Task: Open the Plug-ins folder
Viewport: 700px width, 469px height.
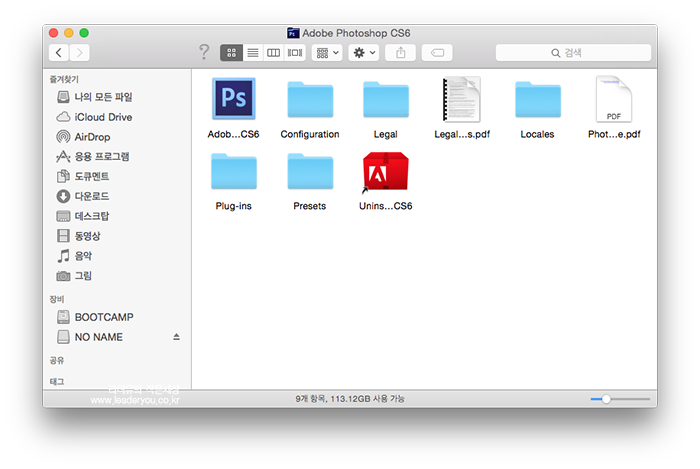Action: pos(233,172)
